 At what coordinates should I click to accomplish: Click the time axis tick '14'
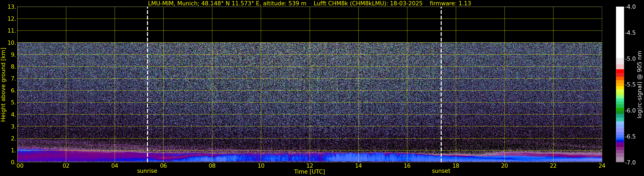click(358, 166)
